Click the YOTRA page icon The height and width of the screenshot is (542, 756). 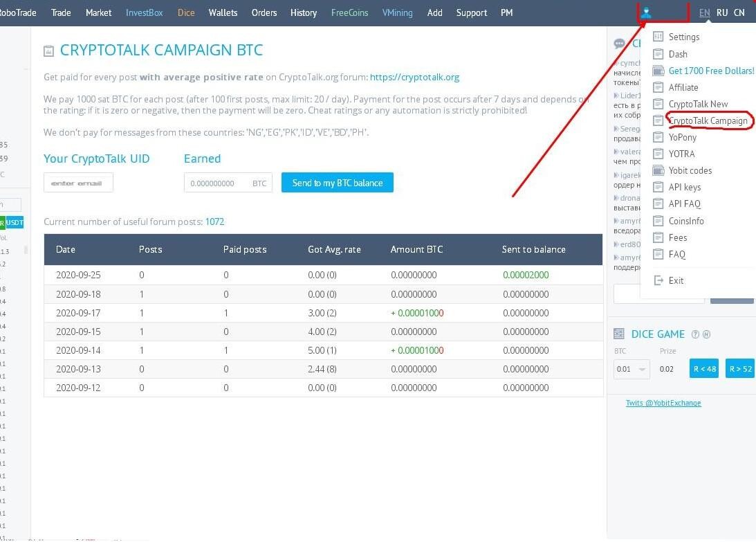658,154
